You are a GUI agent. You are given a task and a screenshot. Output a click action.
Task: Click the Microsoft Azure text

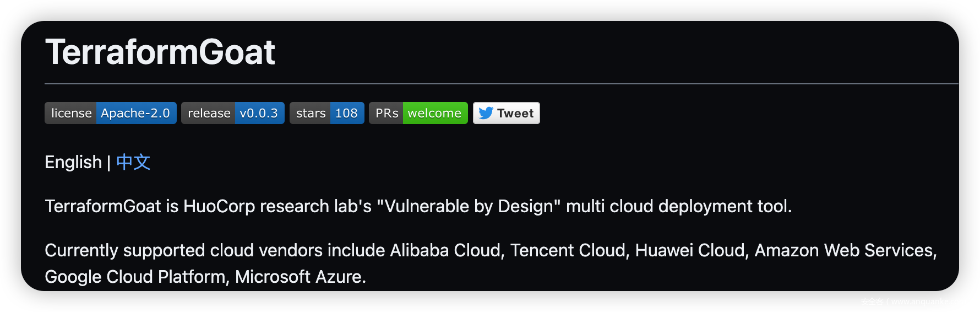tap(299, 277)
